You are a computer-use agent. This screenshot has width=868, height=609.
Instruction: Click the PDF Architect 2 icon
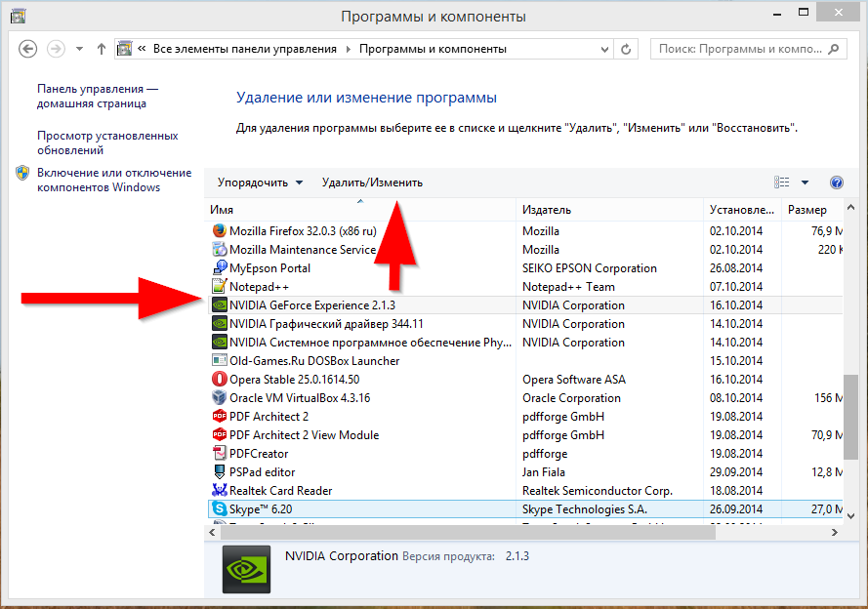tap(220, 417)
